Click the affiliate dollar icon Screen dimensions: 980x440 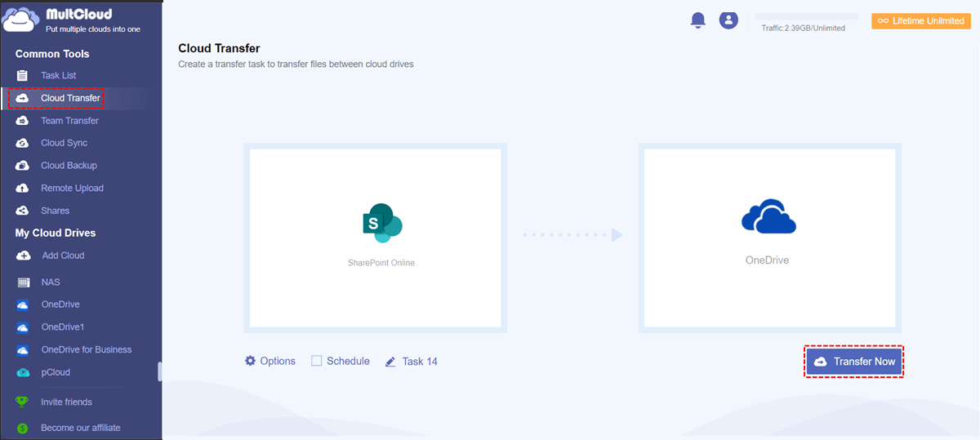(x=23, y=428)
